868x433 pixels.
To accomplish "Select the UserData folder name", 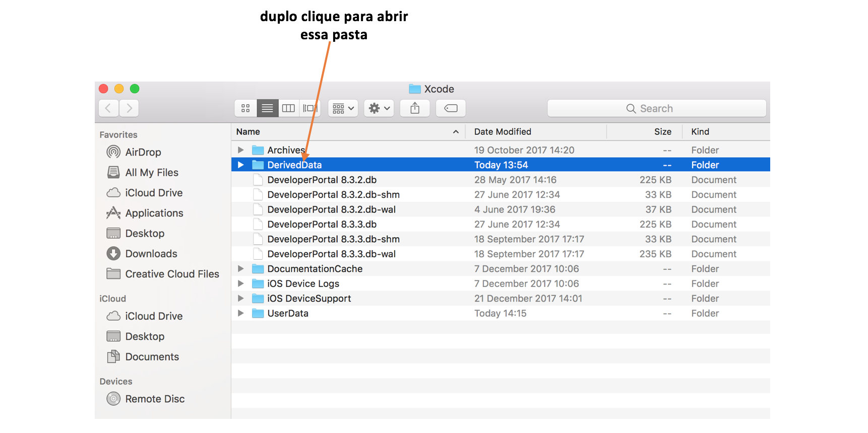I will pos(288,313).
